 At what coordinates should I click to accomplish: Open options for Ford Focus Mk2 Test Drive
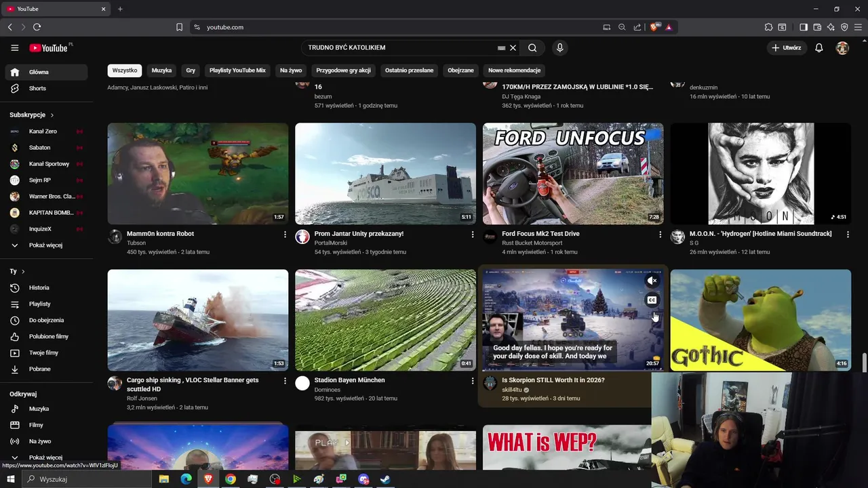click(x=660, y=235)
